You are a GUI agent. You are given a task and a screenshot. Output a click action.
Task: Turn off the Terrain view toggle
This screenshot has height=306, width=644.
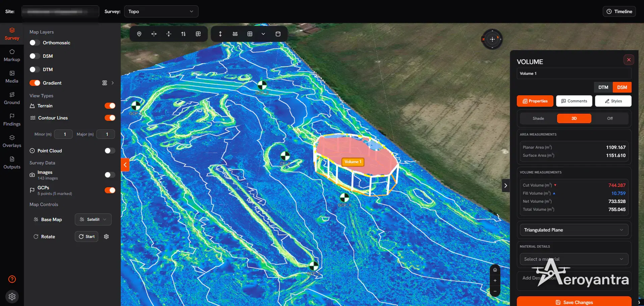click(x=110, y=106)
